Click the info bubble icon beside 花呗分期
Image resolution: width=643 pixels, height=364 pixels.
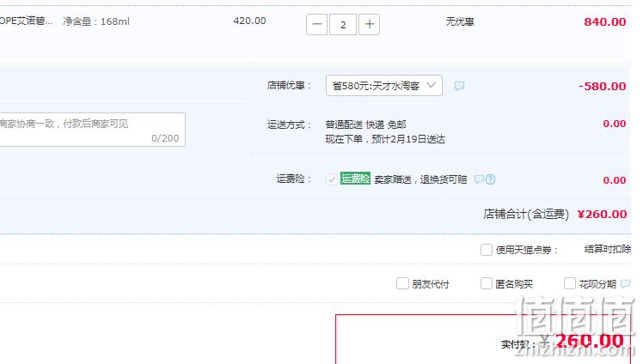pos(625,284)
